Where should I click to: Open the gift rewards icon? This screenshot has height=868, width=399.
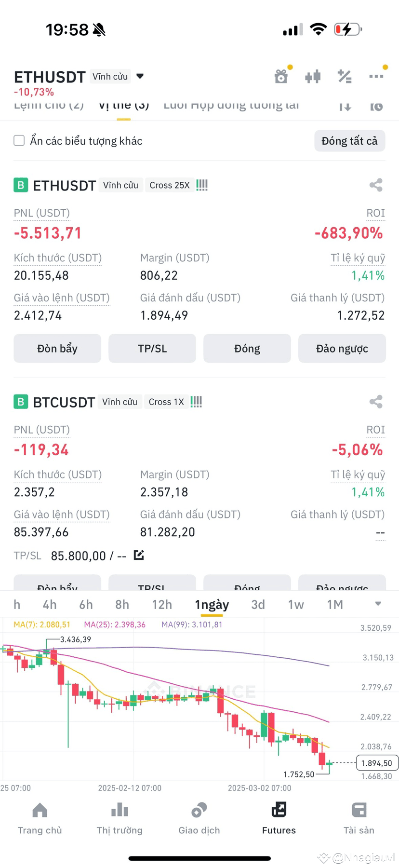pos(281,76)
